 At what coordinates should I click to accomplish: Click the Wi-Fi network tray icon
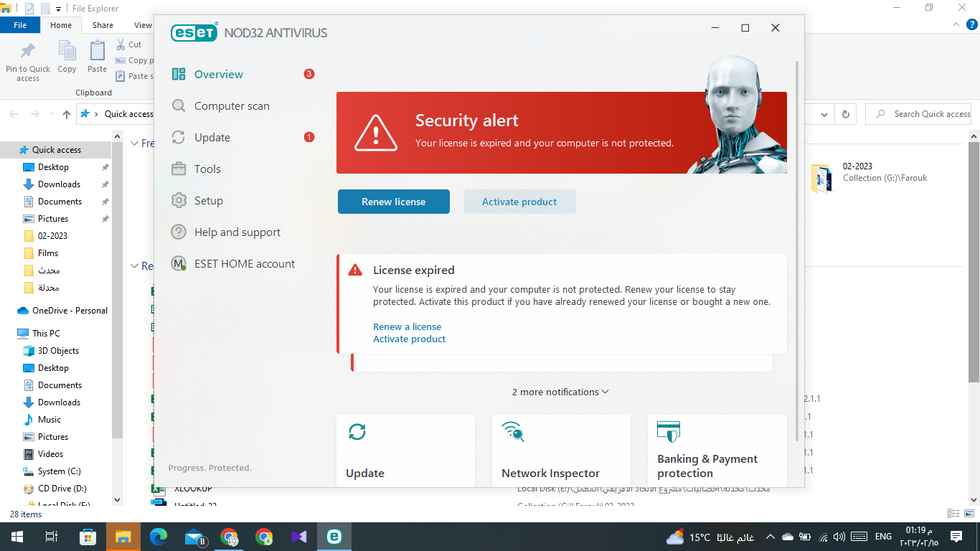click(823, 537)
